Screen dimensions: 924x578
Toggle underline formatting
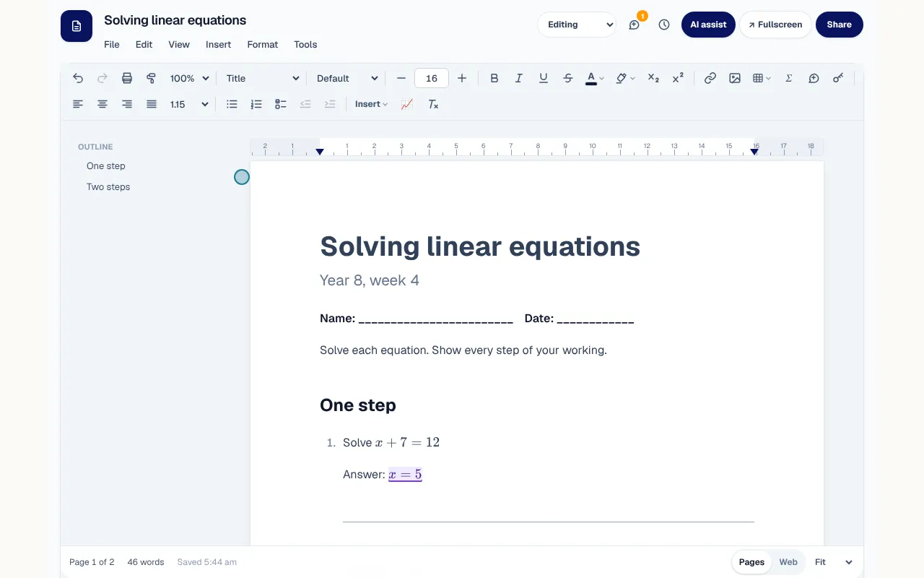[x=544, y=78]
